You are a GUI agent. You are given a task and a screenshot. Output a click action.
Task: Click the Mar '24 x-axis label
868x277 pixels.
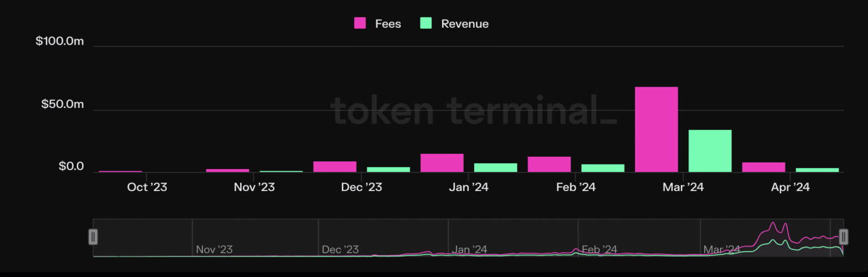[x=683, y=187]
